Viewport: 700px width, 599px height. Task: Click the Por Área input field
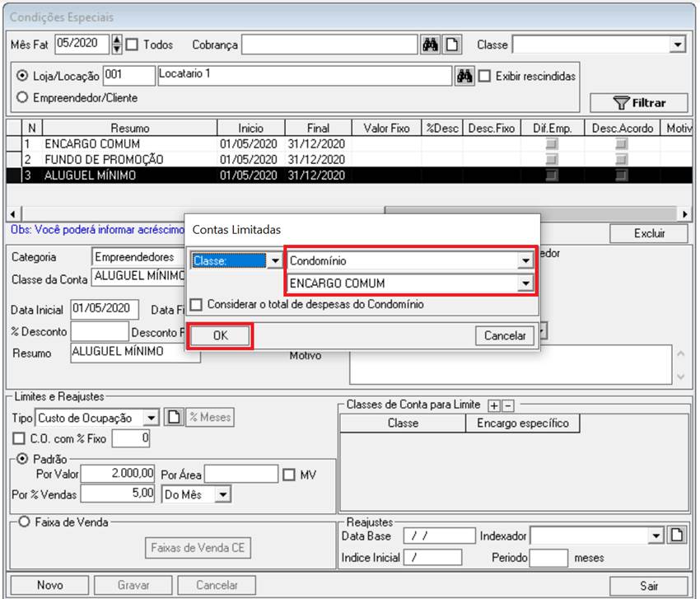[241, 474]
